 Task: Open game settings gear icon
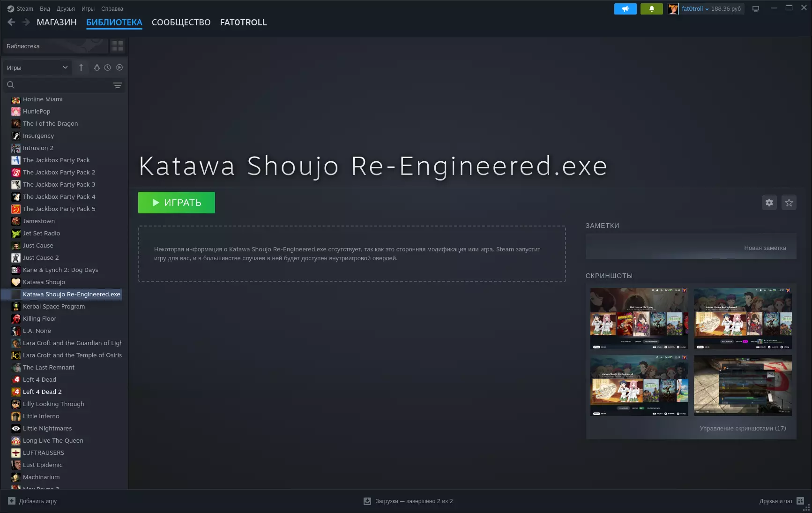click(769, 203)
